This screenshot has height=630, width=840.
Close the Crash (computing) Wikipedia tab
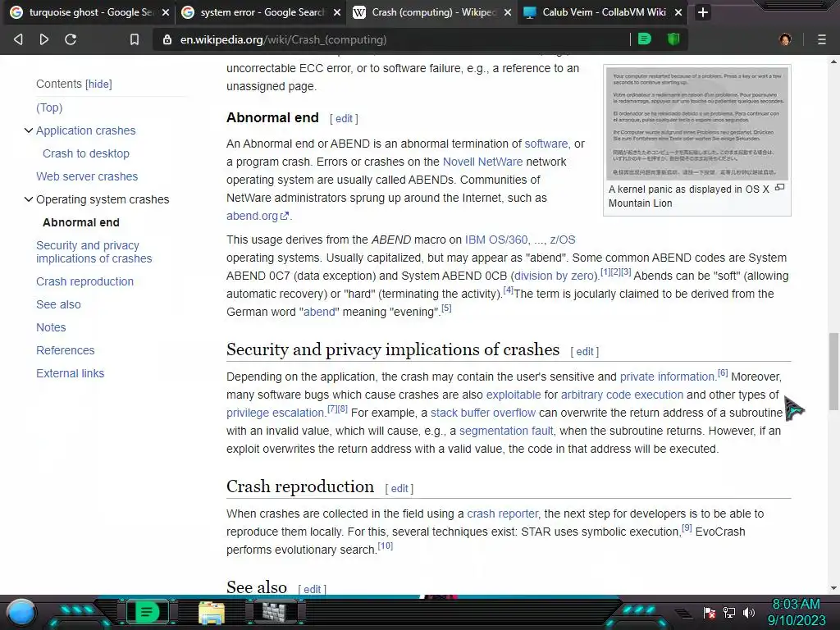click(508, 12)
